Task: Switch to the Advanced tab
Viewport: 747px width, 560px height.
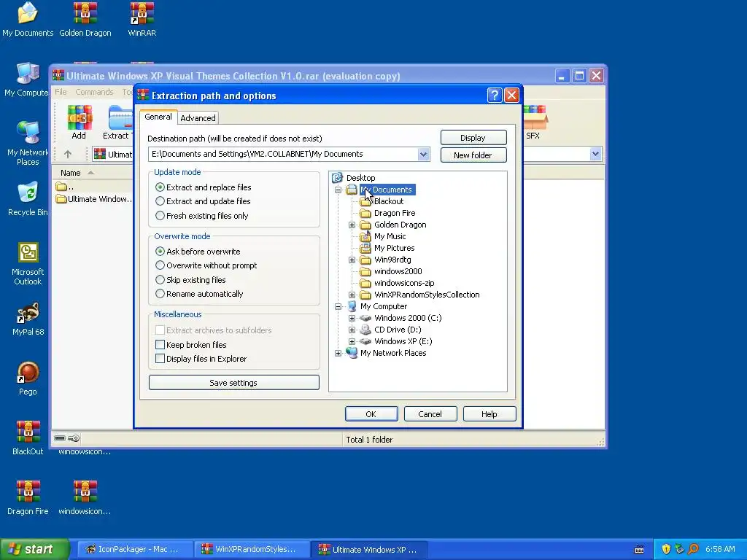Action: coord(198,118)
